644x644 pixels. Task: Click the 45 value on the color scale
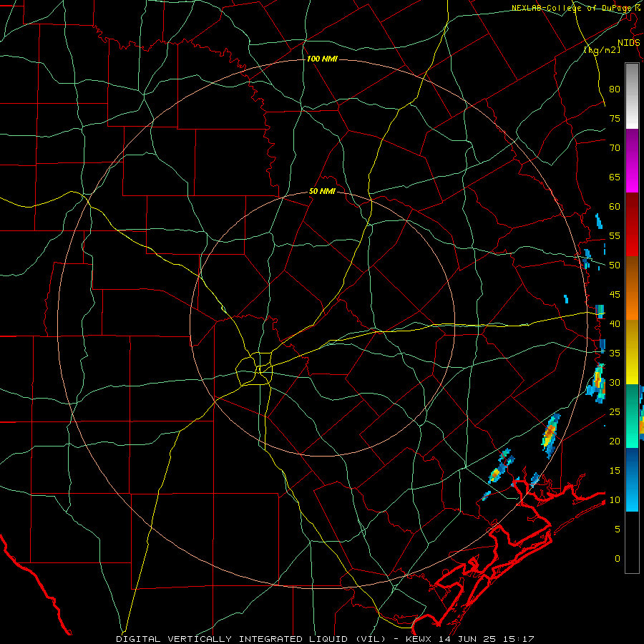[615, 295]
